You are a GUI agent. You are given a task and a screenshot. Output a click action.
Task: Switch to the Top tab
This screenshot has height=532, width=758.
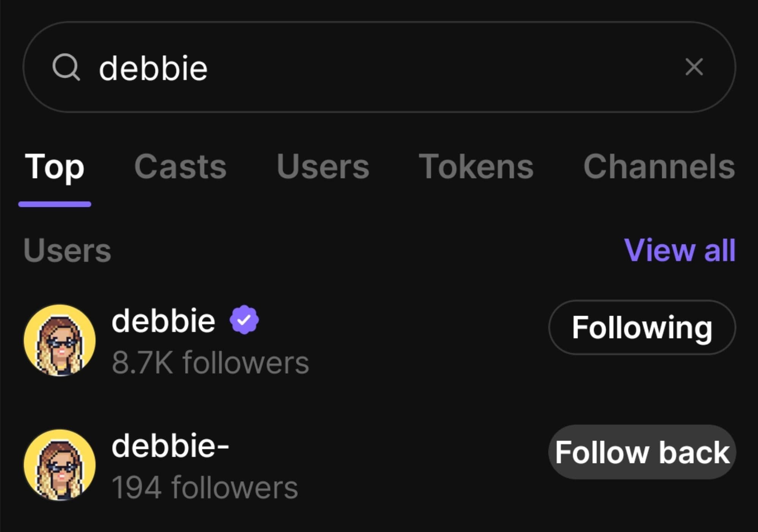click(x=55, y=167)
